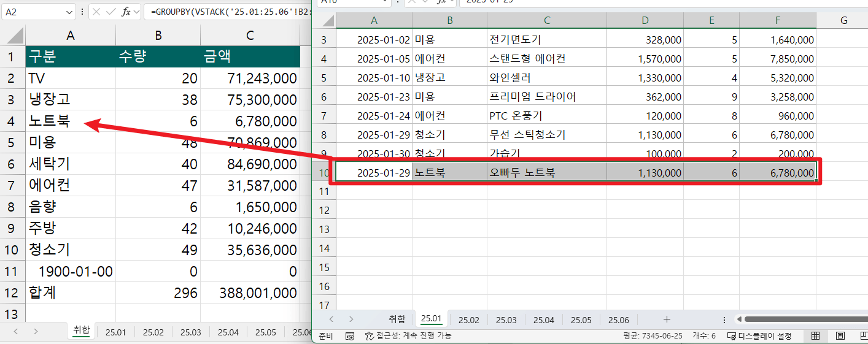Viewport: 868px width, 344px height.
Task: Click horizontal scrollbar in right window
Action: (805, 319)
